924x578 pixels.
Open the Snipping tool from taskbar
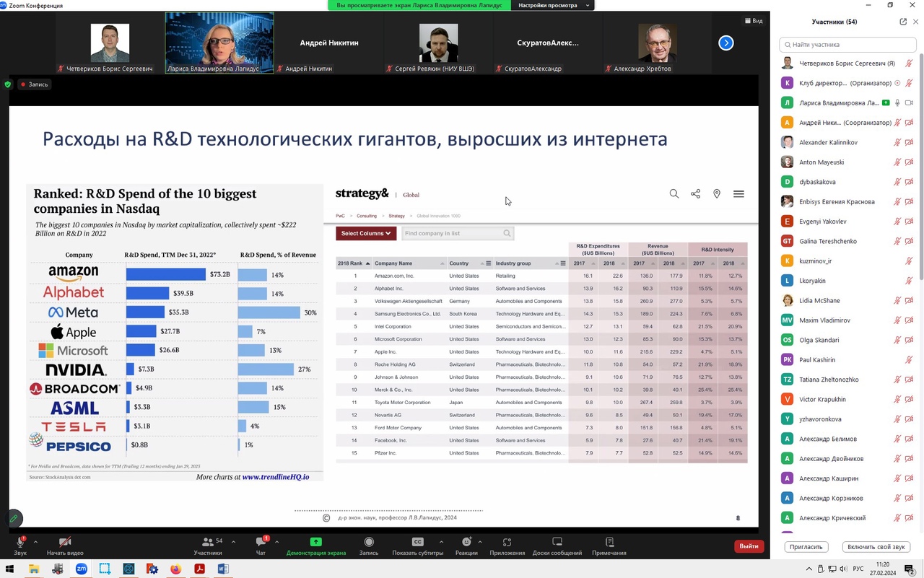(x=105, y=569)
